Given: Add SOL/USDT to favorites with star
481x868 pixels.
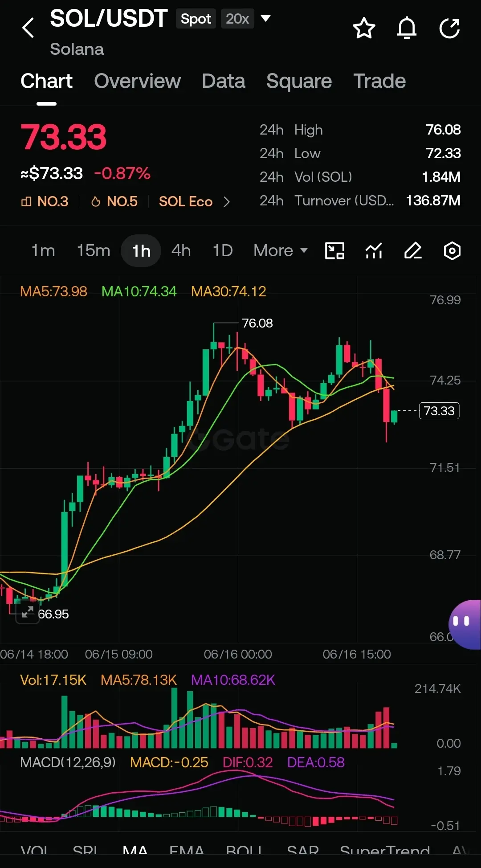Looking at the screenshot, I should [x=364, y=28].
